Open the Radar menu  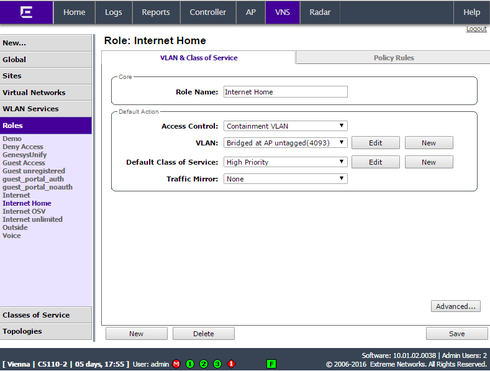coord(320,12)
